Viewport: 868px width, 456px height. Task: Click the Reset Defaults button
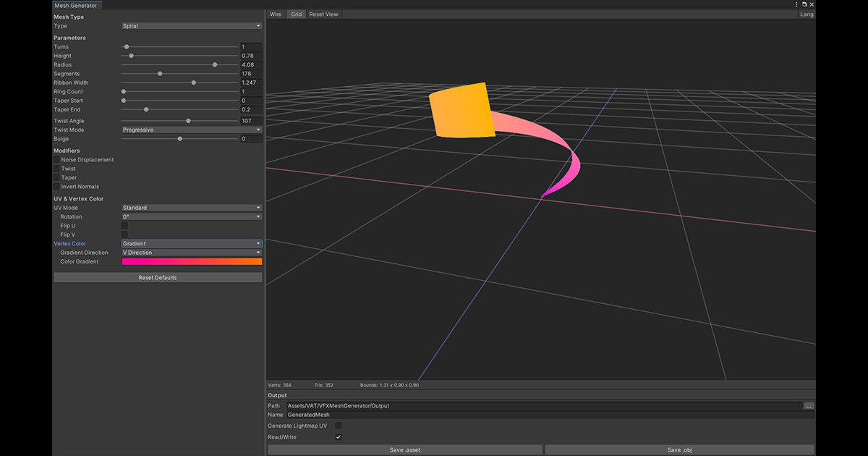click(x=158, y=277)
